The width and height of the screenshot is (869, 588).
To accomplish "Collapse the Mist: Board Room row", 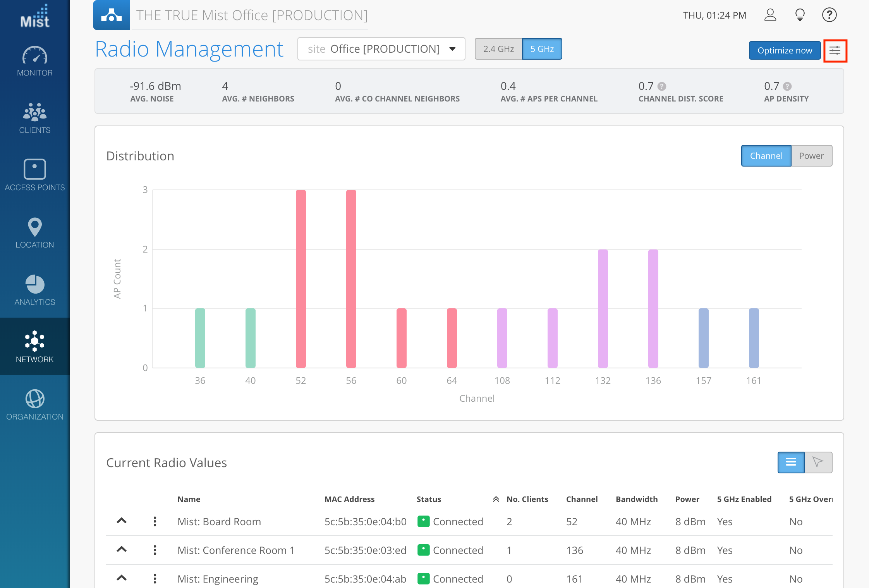I will click(122, 521).
